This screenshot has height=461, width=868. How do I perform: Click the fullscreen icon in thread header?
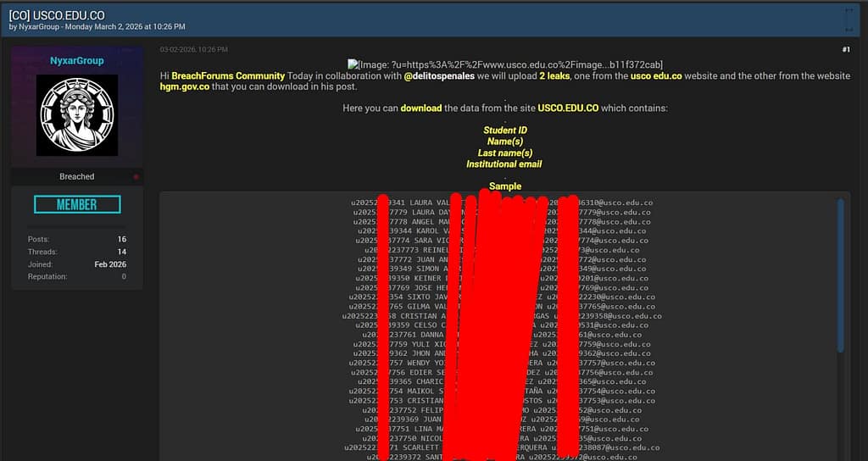[x=849, y=19]
